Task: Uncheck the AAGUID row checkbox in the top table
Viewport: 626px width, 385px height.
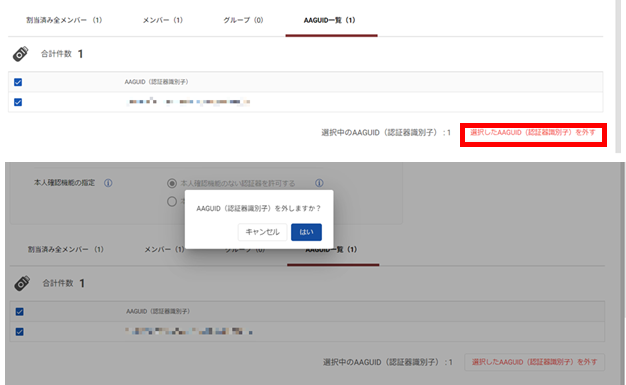Action: [x=18, y=102]
